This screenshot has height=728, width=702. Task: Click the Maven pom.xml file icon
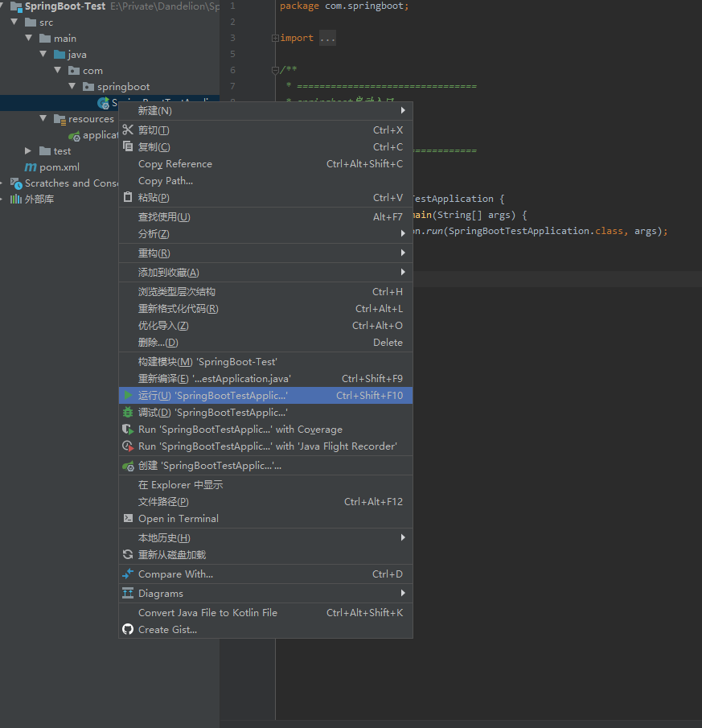(31, 167)
